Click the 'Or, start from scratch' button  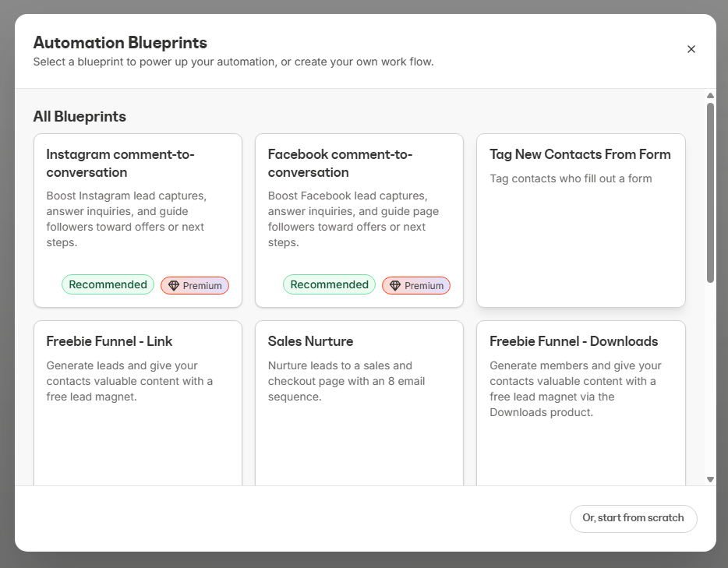pyautogui.click(x=633, y=518)
